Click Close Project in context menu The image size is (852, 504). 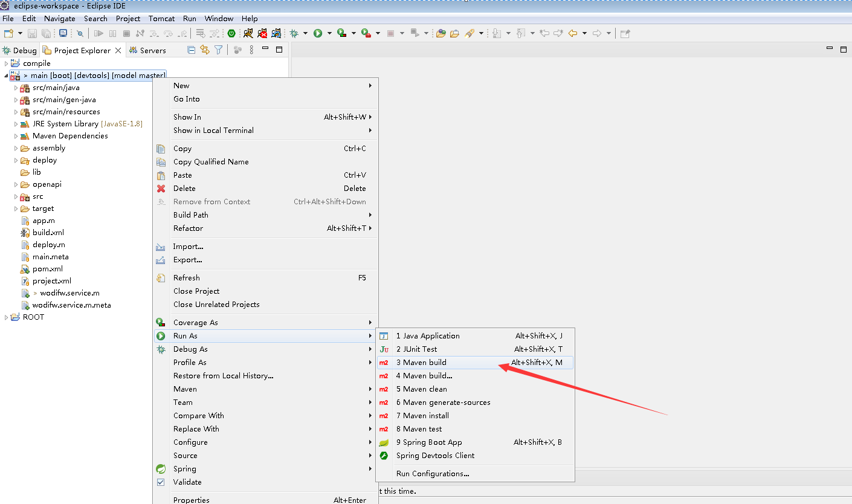click(x=265, y=291)
